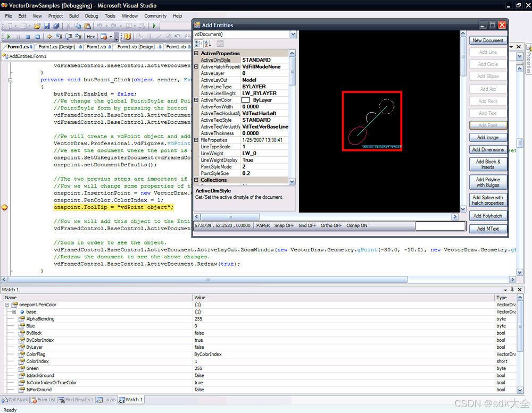The height and width of the screenshot is (413, 532).
Task: Save all using the Save toolbar icon
Action: click(x=55, y=26)
